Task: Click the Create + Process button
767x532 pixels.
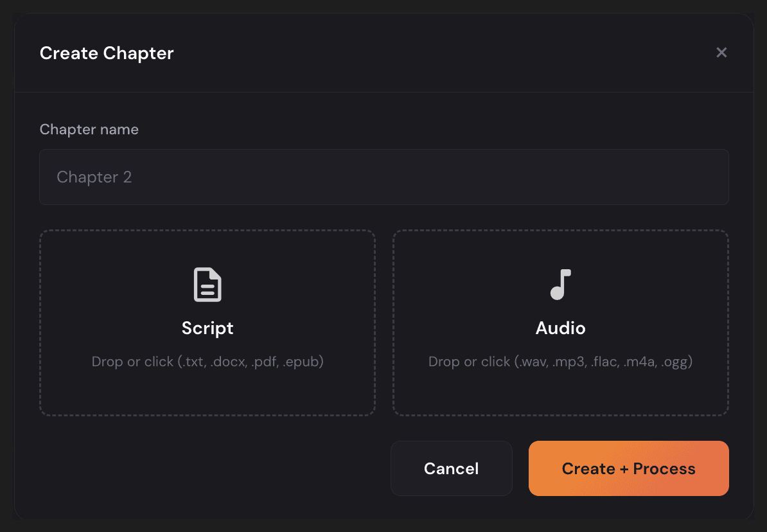Action: pyautogui.click(x=628, y=468)
